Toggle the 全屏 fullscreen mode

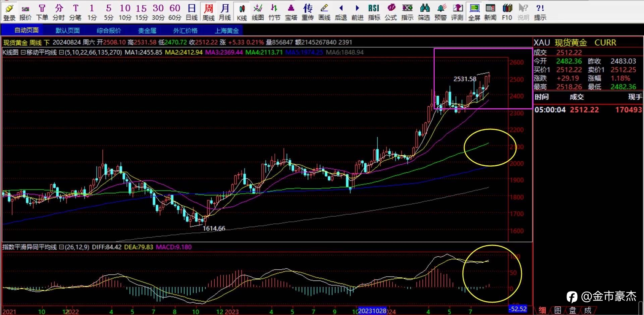pos(474,12)
